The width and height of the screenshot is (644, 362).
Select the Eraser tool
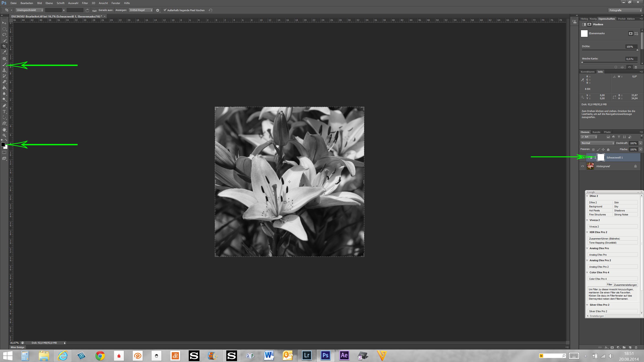pos(4,82)
